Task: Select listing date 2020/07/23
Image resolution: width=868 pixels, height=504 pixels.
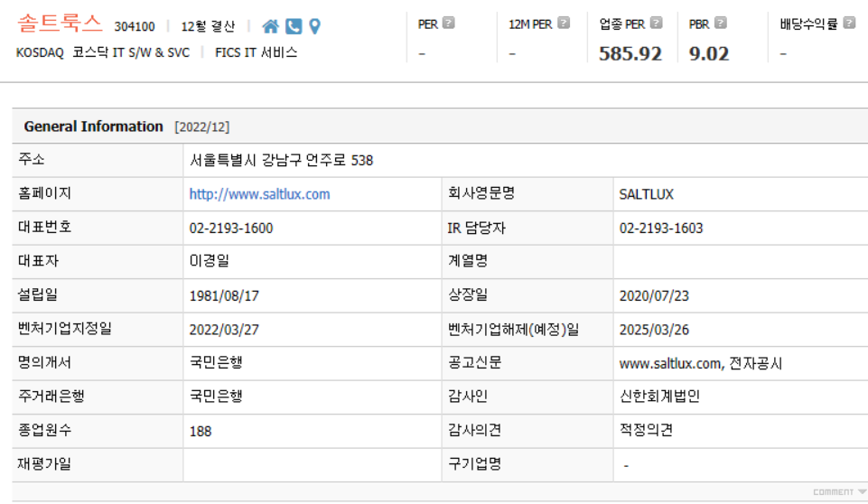Action: pyautogui.click(x=654, y=295)
